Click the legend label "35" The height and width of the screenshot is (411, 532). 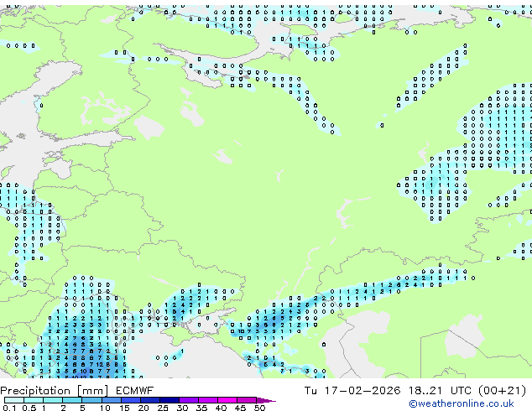tap(202, 408)
